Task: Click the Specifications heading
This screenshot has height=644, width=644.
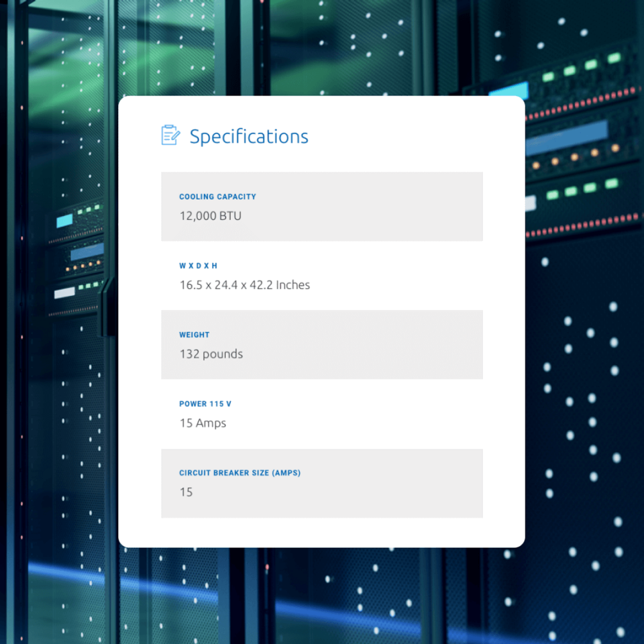Action: coord(249,136)
